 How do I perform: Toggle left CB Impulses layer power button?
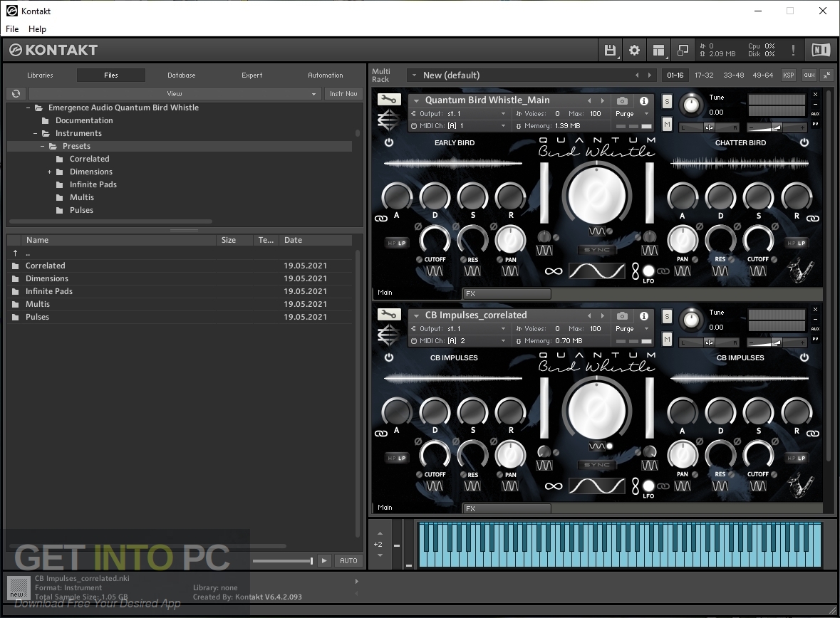coord(389,357)
